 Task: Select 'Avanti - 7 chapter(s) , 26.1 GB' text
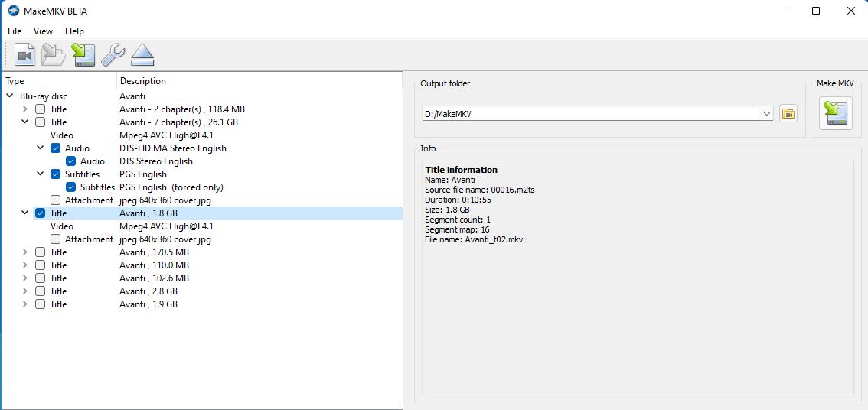coord(179,122)
